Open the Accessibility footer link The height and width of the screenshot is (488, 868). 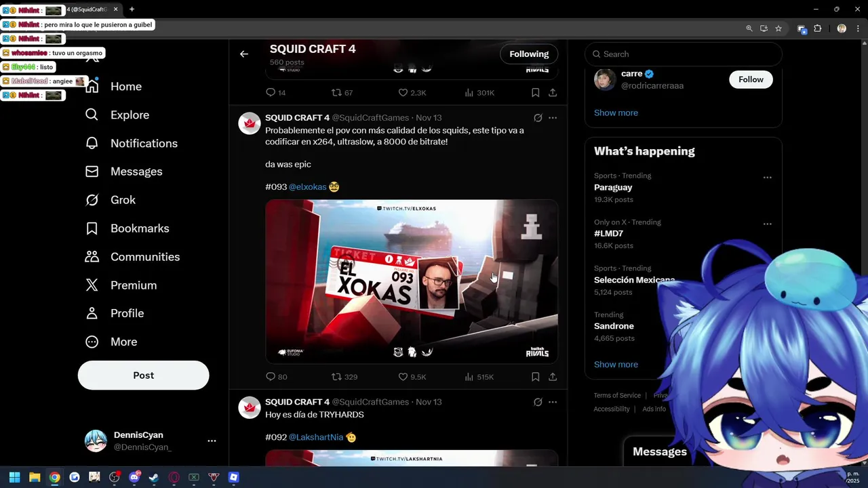612,409
